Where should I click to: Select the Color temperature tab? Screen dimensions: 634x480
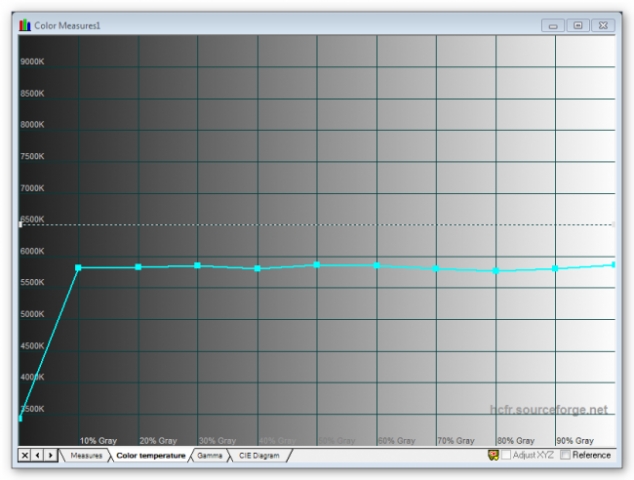tap(150, 456)
